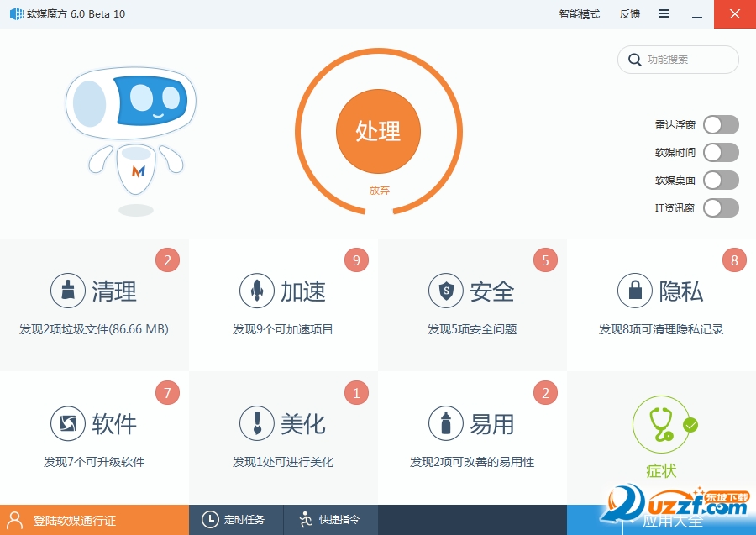Open the stethoscope 症状 diagnosis icon
This screenshot has height=535, width=756.
pos(661,425)
